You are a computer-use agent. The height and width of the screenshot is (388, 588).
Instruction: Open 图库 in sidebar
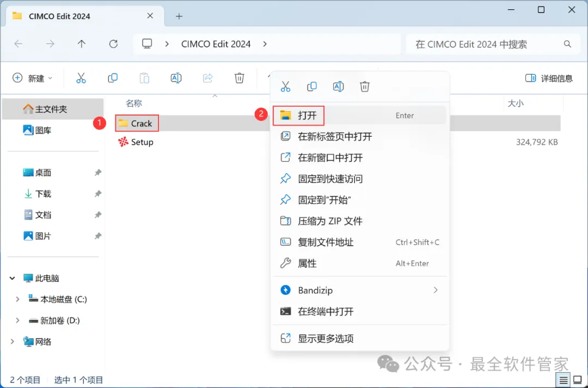click(x=38, y=130)
